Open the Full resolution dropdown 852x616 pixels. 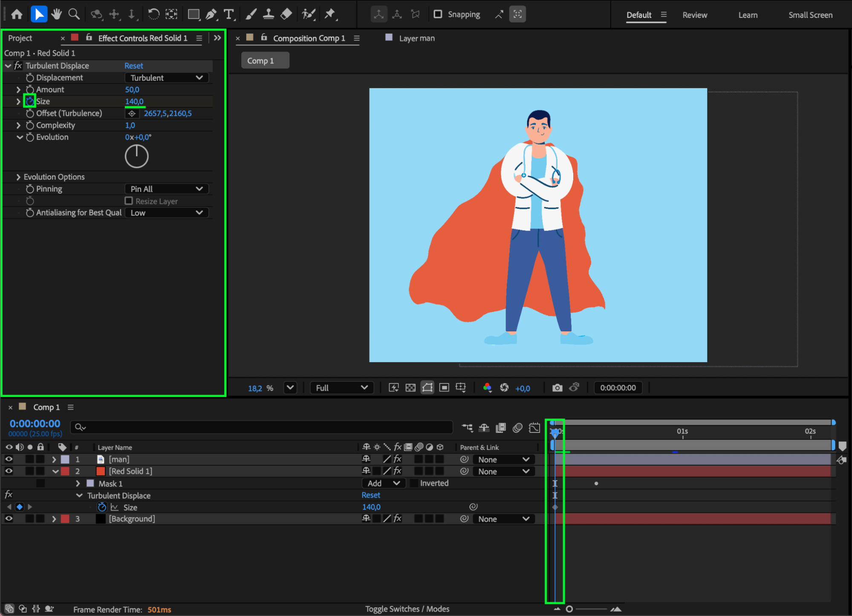point(342,388)
